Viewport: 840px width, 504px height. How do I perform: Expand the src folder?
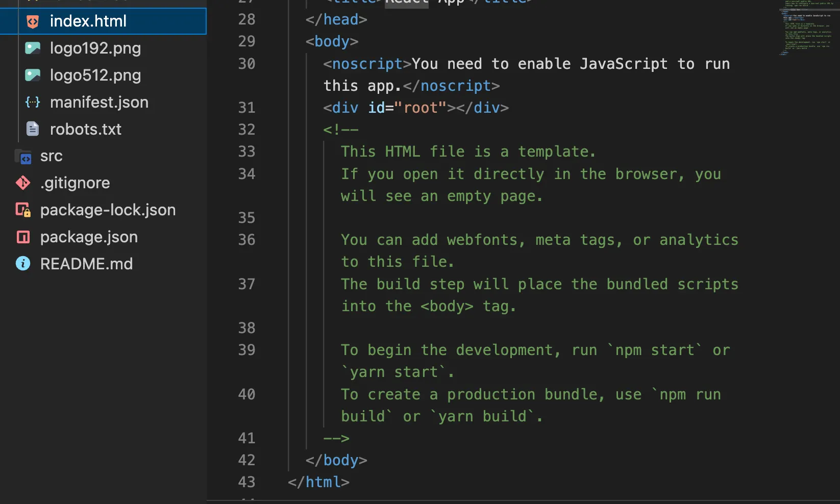(51, 156)
